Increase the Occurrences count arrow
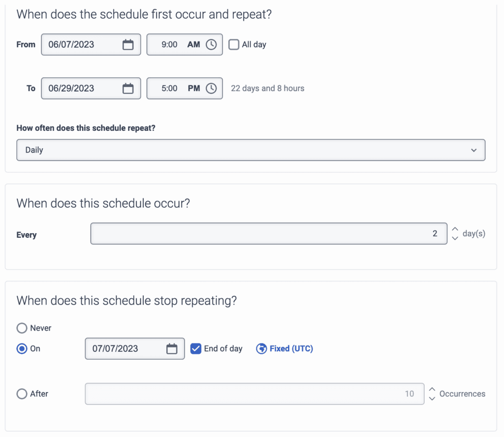 click(x=432, y=389)
